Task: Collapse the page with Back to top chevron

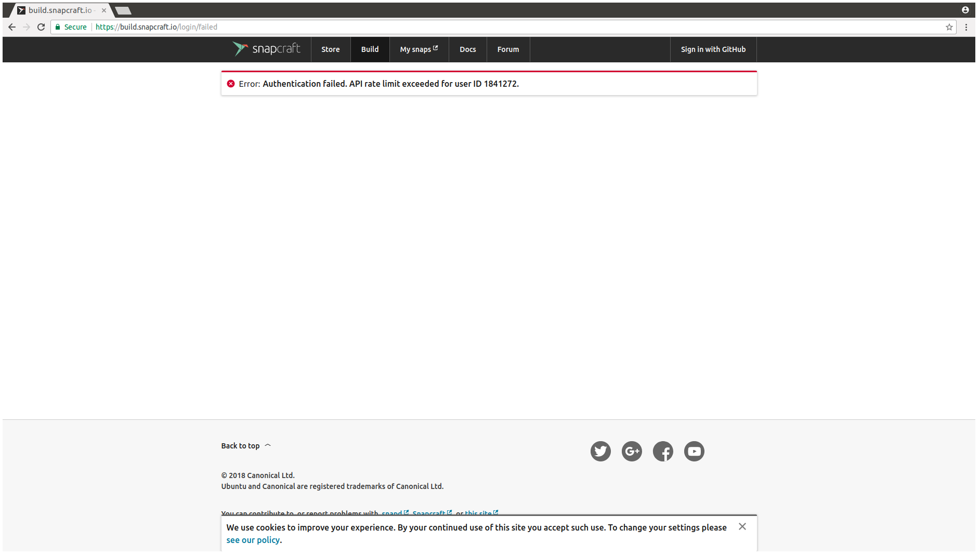Action: [x=267, y=445]
